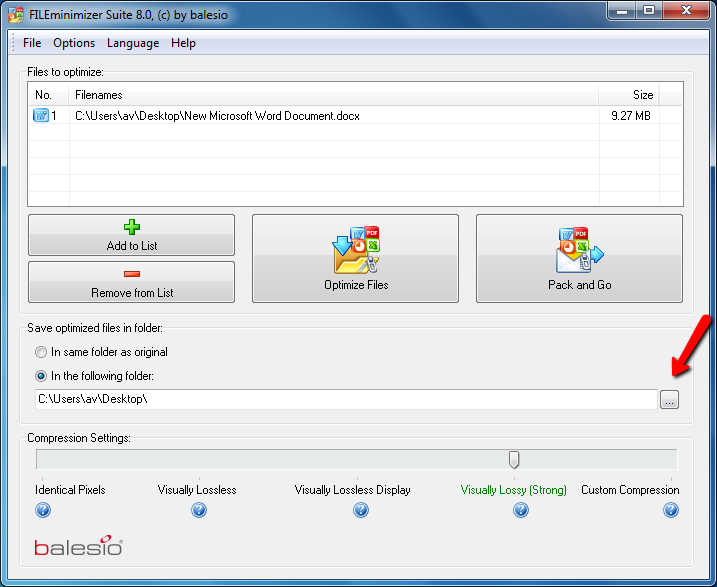Open the Language menu
Viewport: 717px width, 587px height.
click(x=133, y=43)
